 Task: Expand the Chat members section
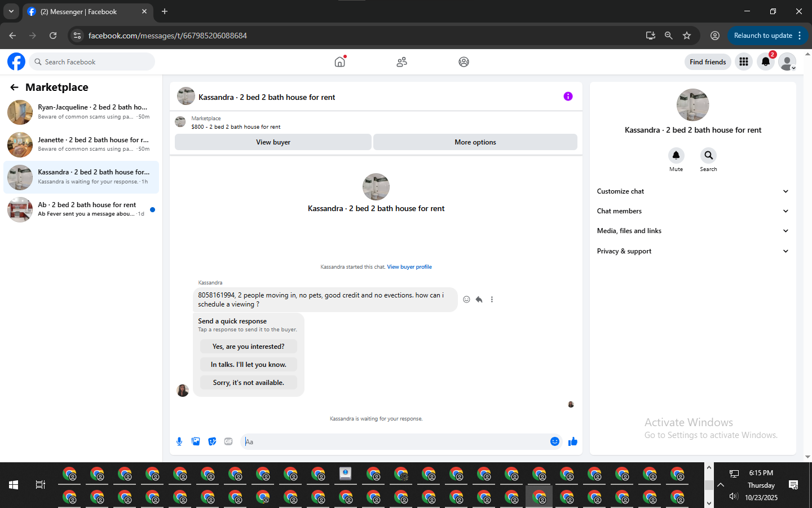pos(693,211)
